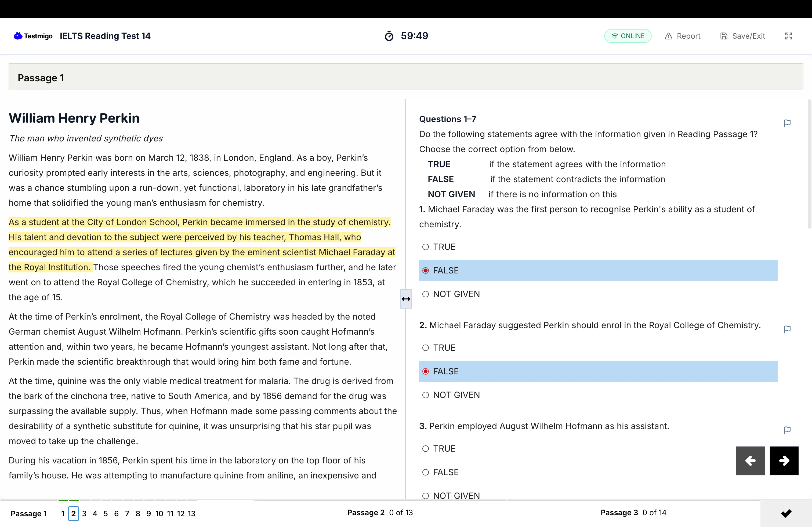The image size is (812, 527).
Task: Jump to question 3 in navigator
Action: pos(84,513)
